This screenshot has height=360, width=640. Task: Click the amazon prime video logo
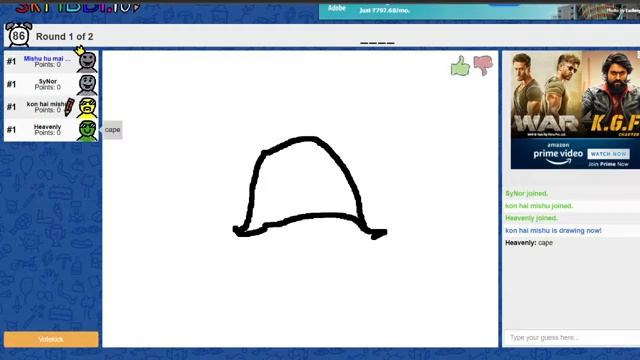coord(558,153)
